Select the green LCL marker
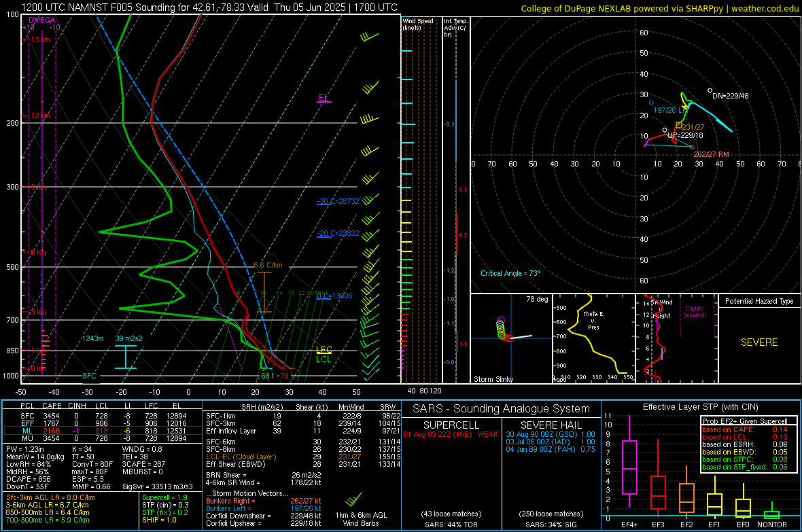The image size is (802, 532). coord(324,359)
